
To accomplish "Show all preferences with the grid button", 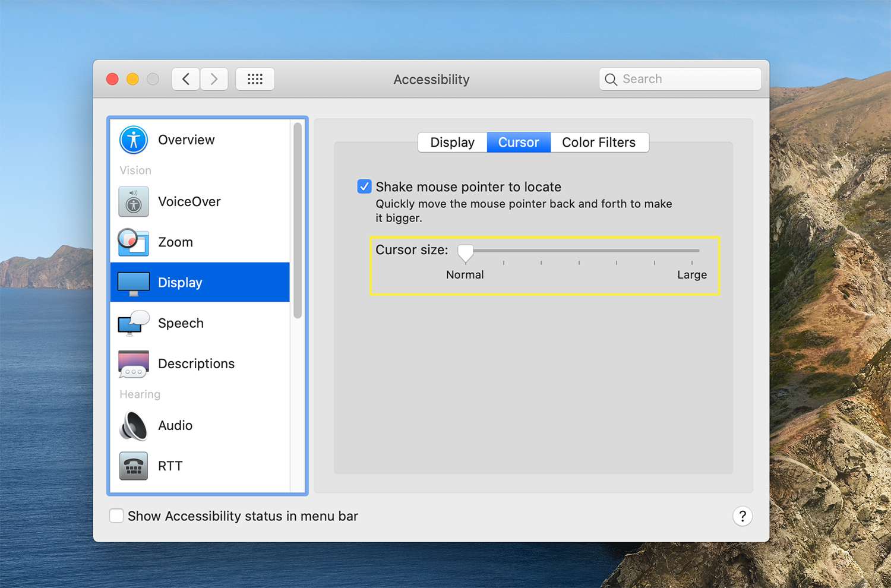I will pyautogui.click(x=255, y=79).
